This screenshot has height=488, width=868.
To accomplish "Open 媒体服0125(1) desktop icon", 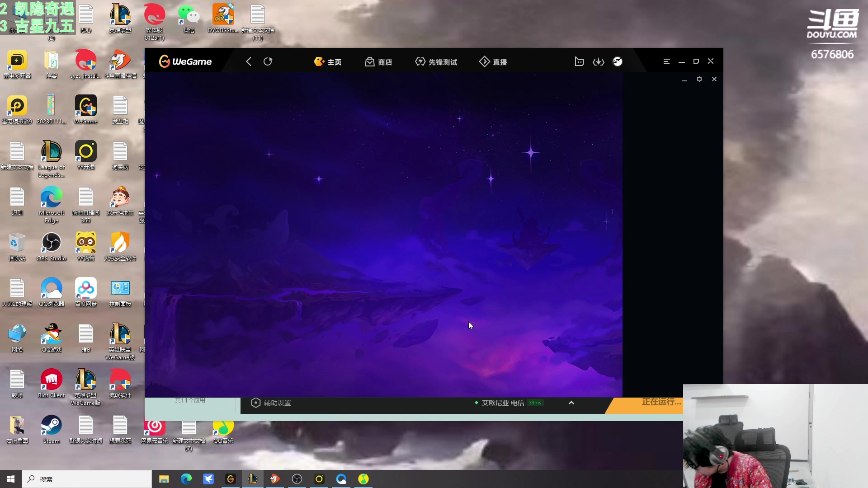I will (x=155, y=23).
